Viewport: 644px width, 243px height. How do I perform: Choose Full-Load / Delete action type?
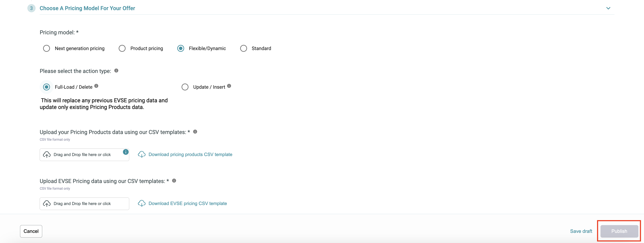47,87
